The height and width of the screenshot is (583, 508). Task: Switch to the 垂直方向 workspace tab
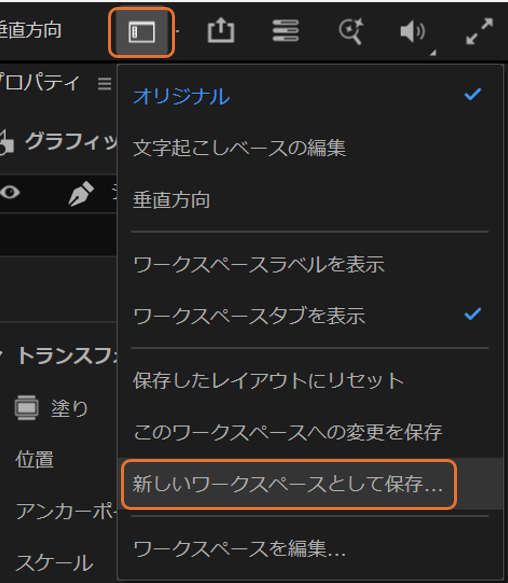coord(30,30)
